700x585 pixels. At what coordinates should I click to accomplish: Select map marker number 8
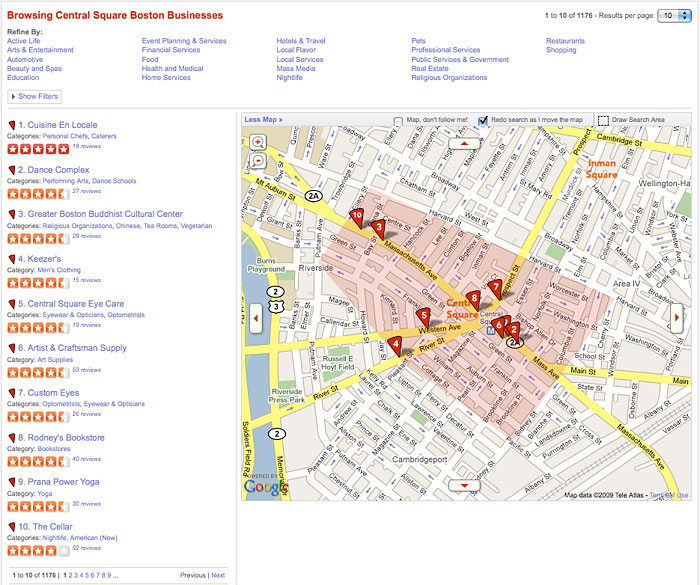(x=474, y=301)
